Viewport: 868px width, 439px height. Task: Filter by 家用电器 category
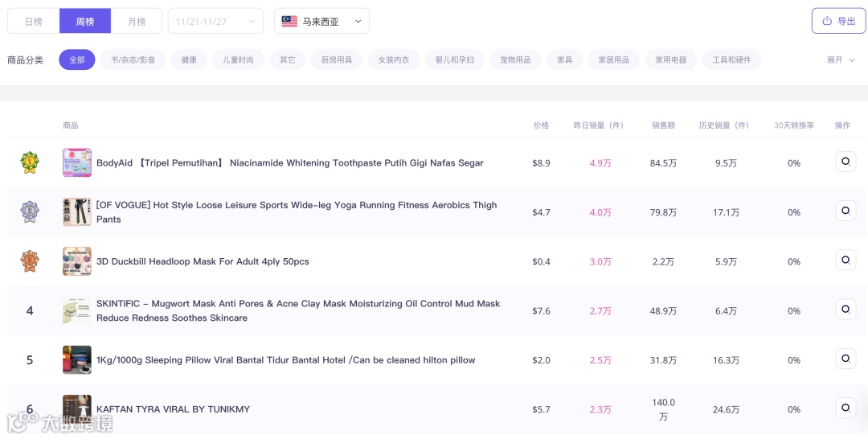pyautogui.click(x=671, y=59)
